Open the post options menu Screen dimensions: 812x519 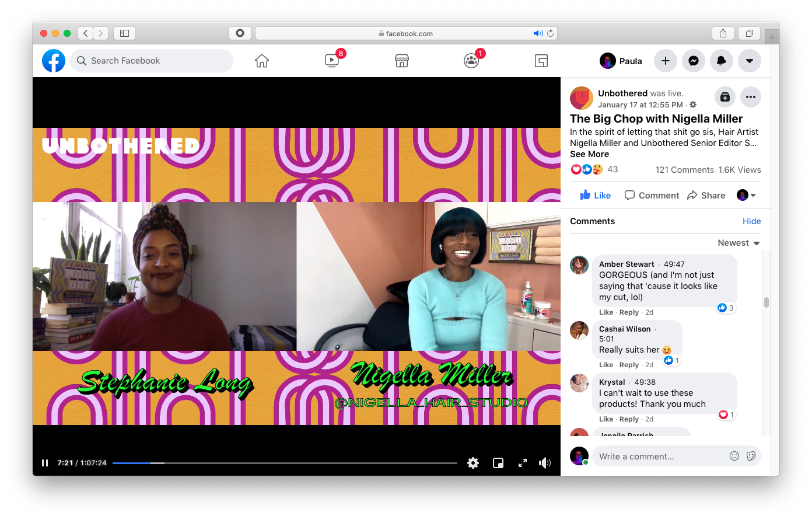[751, 97]
